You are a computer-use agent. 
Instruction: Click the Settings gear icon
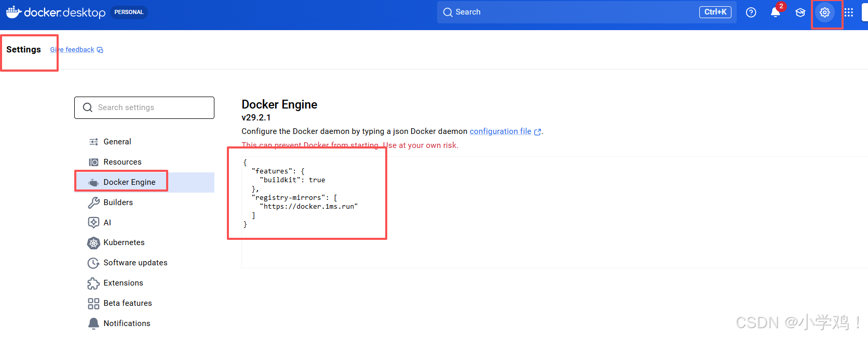click(824, 12)
